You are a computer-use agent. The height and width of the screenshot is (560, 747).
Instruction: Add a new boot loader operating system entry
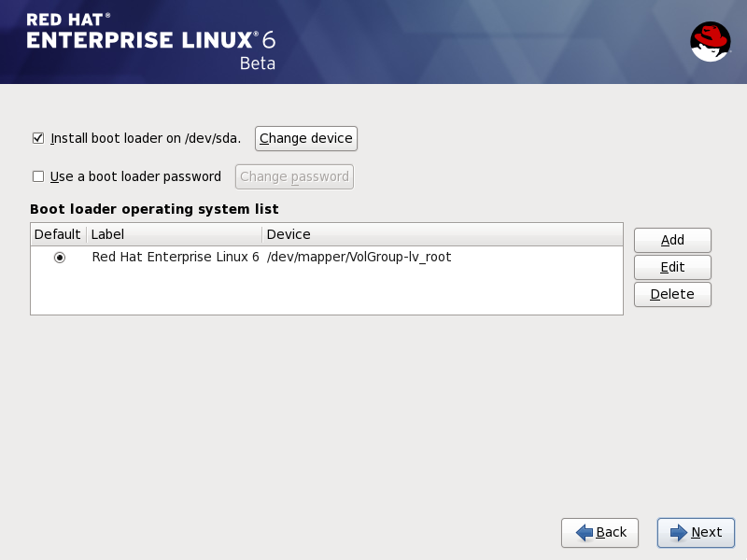672,240
